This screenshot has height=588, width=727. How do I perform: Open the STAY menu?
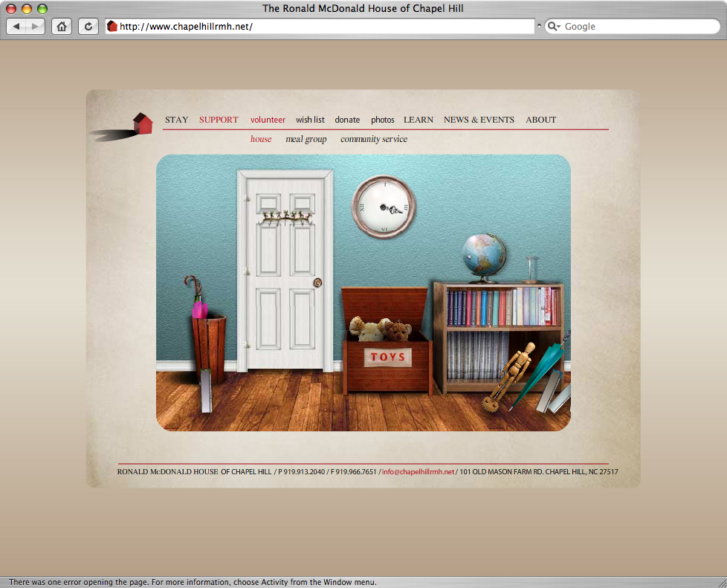point(177,120)
